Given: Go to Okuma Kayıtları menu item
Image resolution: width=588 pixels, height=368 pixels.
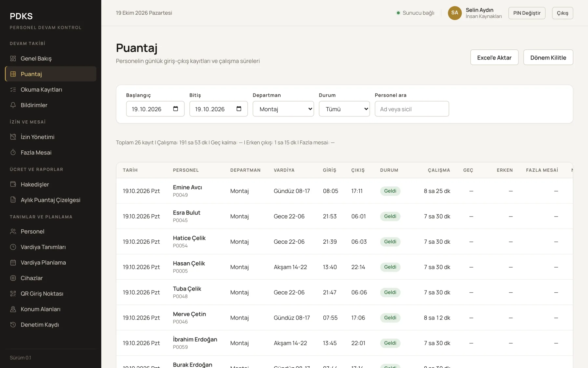Looking at the screenshot, I should tap(51, 90).
